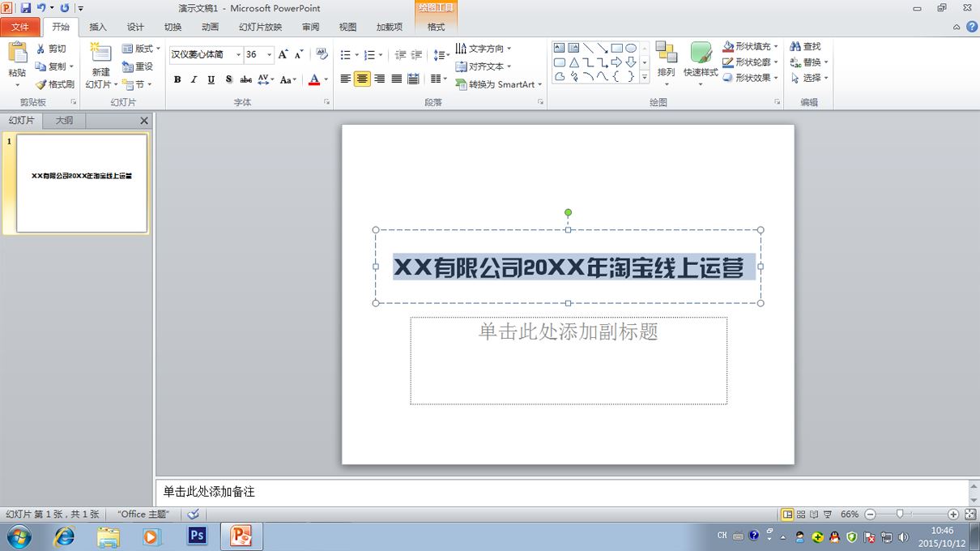
Task: Click the notes area 单击此处添加备注
Action: [563, 492]
